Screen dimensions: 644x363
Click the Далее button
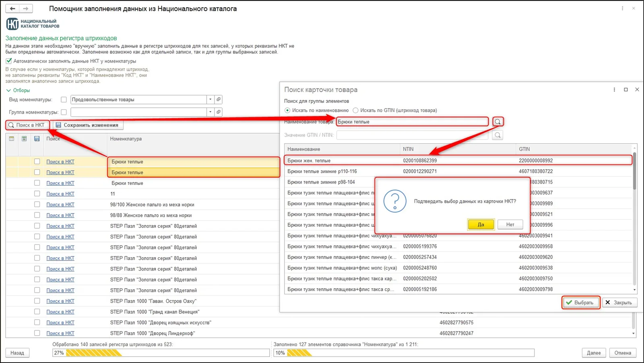[594, 353]
